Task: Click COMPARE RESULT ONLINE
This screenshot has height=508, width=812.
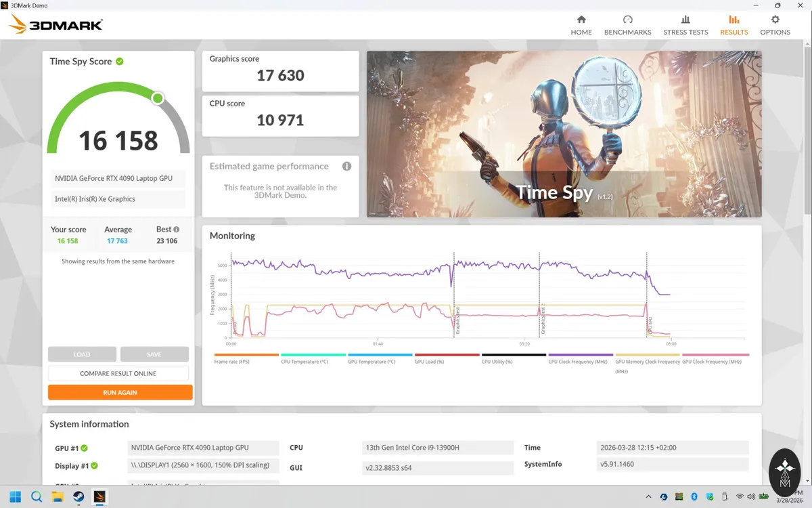Action: pyautogui.click(x=118, y=373)
